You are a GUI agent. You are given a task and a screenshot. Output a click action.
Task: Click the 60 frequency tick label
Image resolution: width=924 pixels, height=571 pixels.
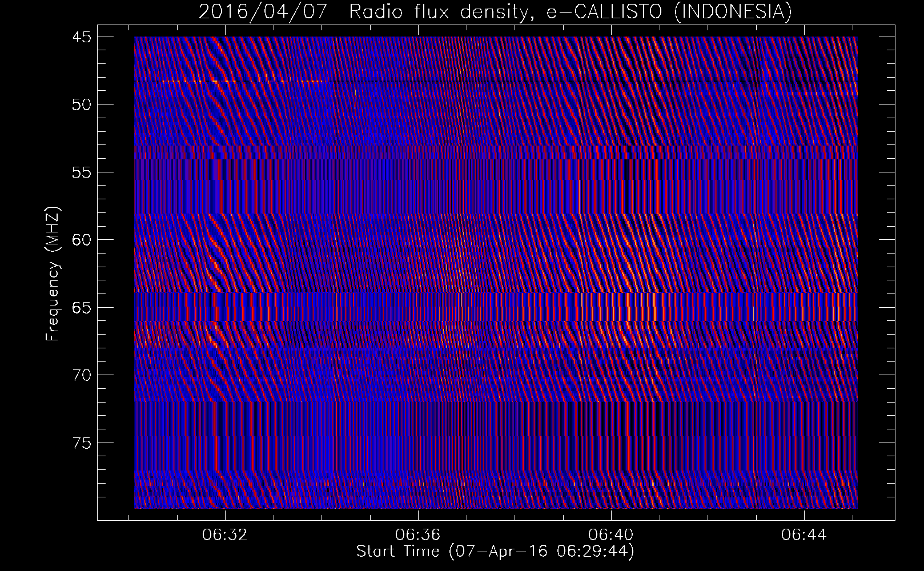(x=82, y=239)
